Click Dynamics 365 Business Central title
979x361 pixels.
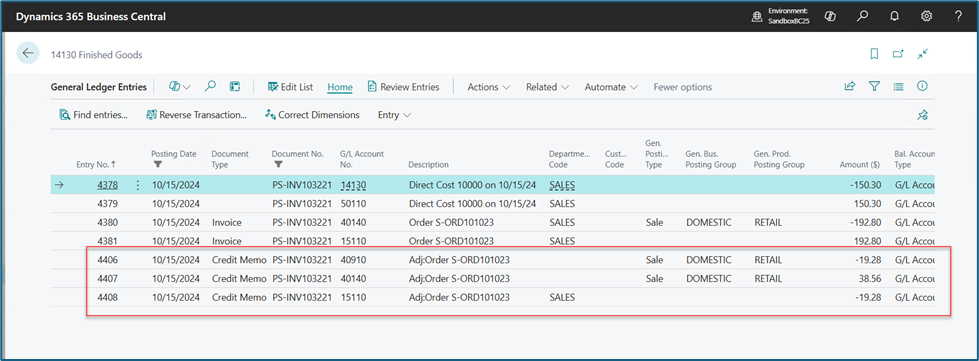click(91, 17)
